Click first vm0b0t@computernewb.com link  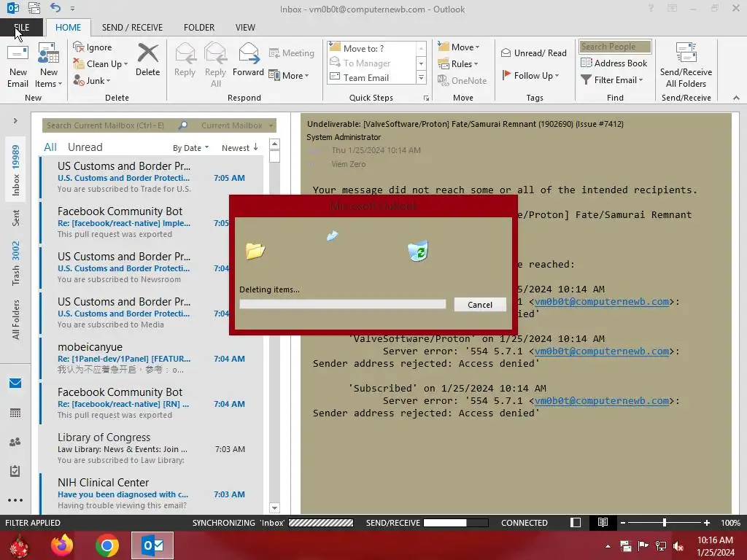(x=602, y=301)
